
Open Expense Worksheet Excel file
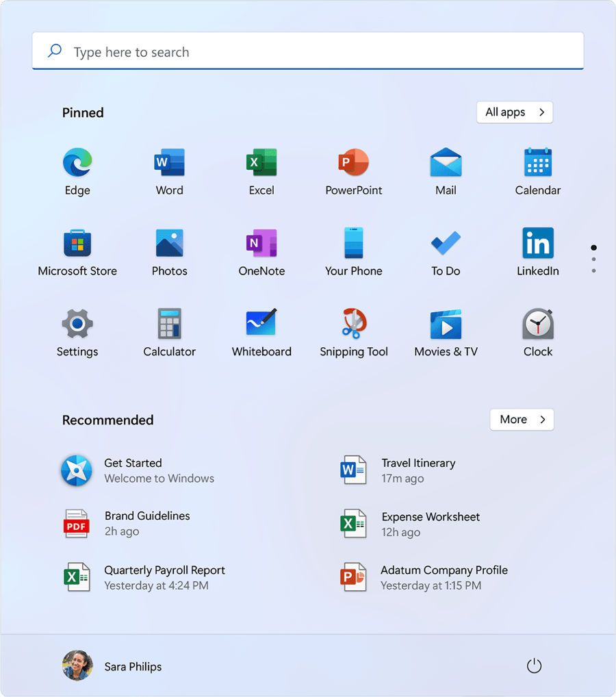(409, 524)
